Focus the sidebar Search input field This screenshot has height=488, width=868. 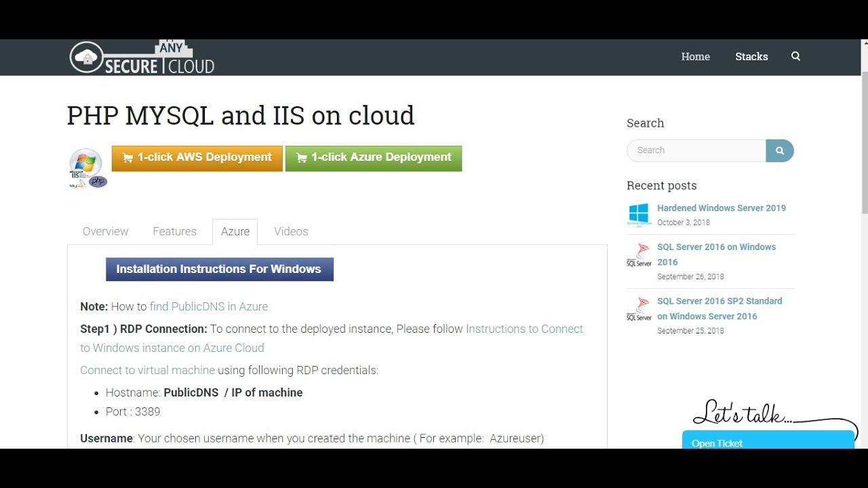696,150
